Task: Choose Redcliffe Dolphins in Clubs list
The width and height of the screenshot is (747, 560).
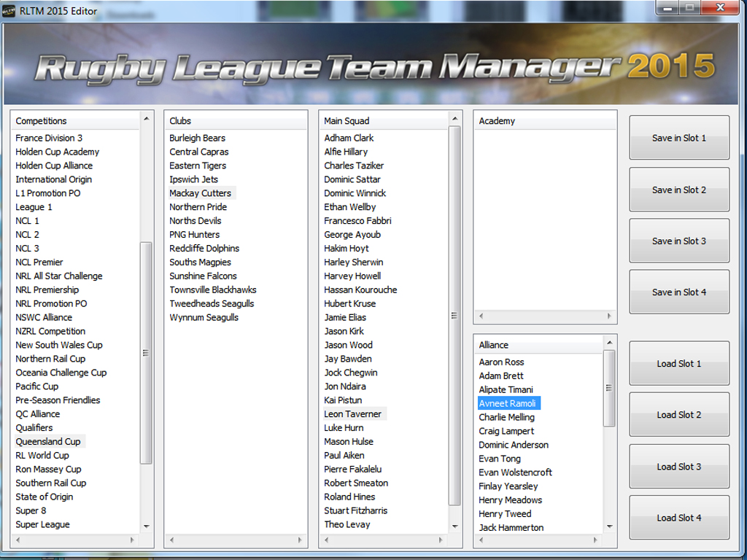Action: point(204,248)
